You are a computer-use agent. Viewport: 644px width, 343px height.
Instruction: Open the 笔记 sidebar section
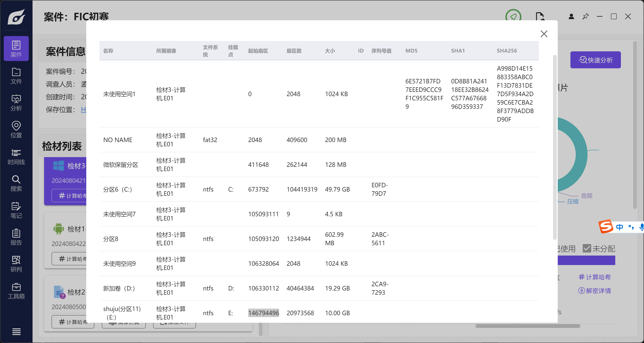point(16,210)
